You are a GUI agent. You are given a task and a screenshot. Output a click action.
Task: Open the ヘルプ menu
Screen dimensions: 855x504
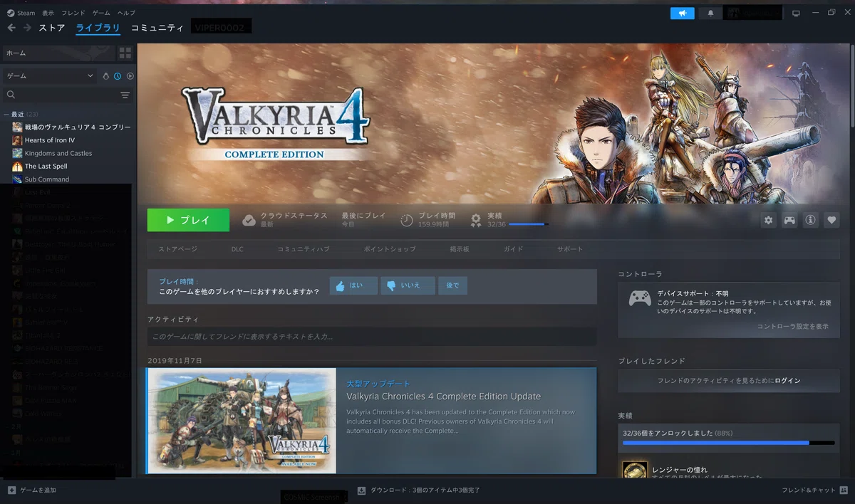(x=126, y=13)
